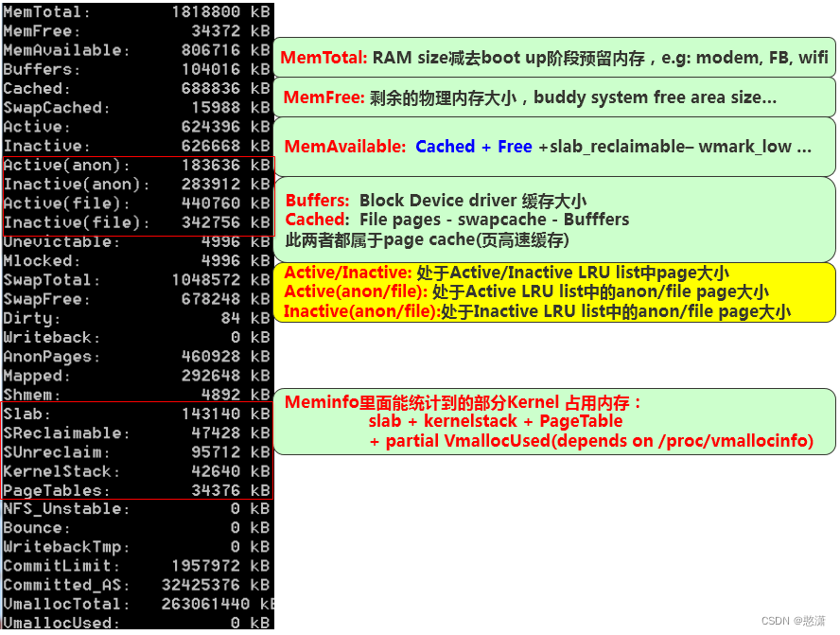This screenshot has width=840, height=635.
Task: Click the KernelStack 42640 kB line
Action: click(x=136, y=471)
